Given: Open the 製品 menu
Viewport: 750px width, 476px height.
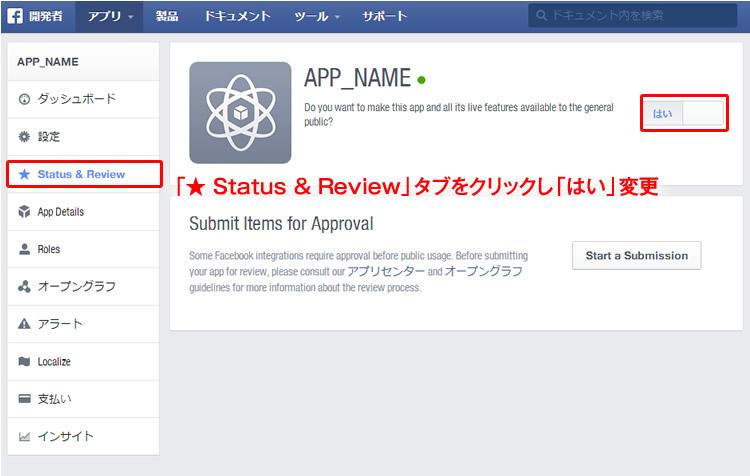Looking at the screenshot, I should pos(167,16).
